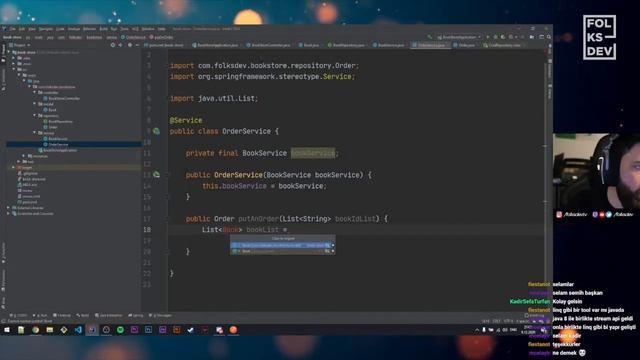Switch to BookStoreController.java tab
Image resolution: width=640 pixels, height=360 pixels.
point(268,45)
